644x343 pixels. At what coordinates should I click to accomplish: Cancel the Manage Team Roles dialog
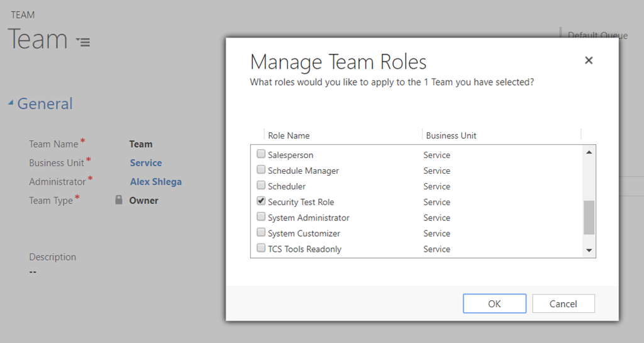[563, 303]
